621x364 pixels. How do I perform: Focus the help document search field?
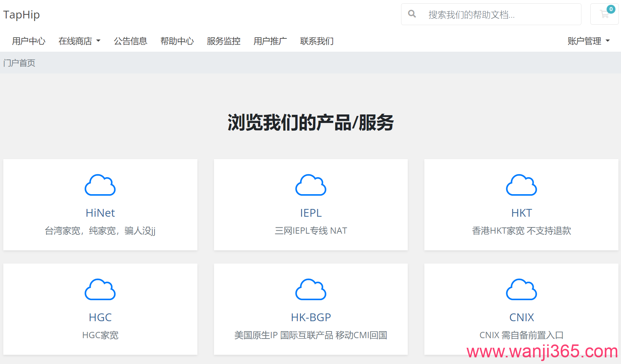tap(499, 15)
